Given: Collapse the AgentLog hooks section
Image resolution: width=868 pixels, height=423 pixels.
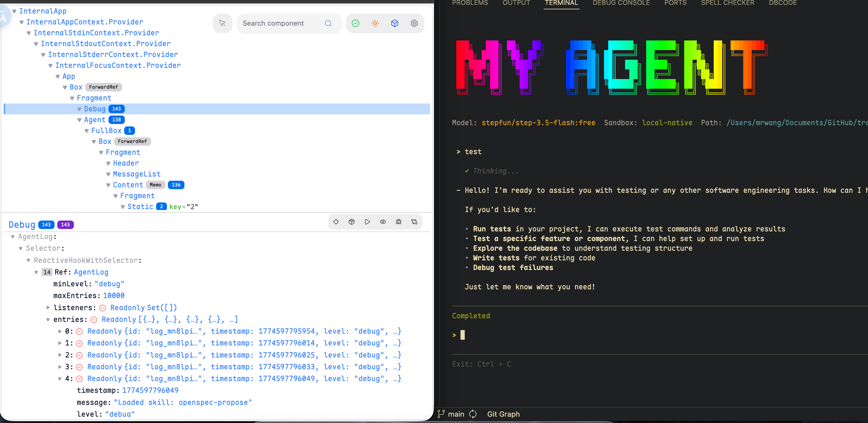Looking at the screenshot, I should click(13, 237).
